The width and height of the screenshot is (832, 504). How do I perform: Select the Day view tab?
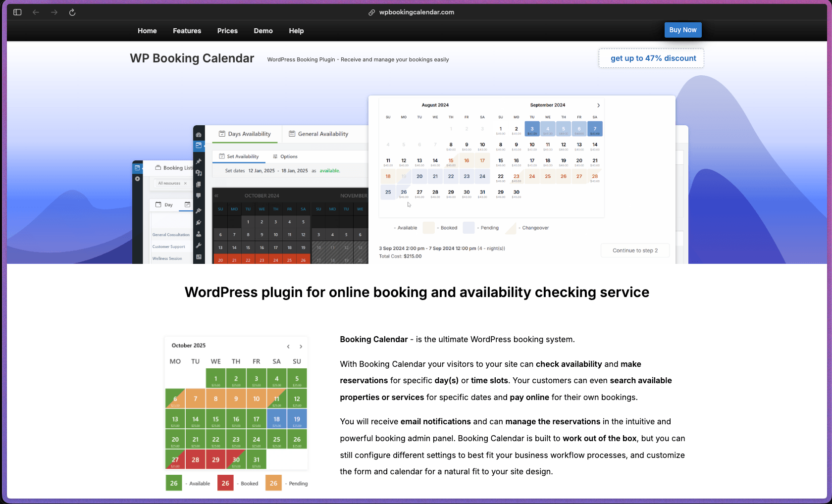click(x=164, y=205)
